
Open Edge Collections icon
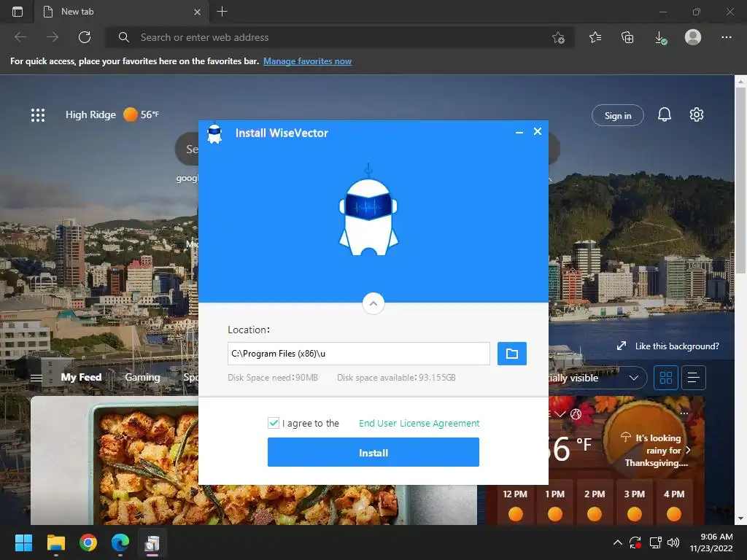coord(627,37)
